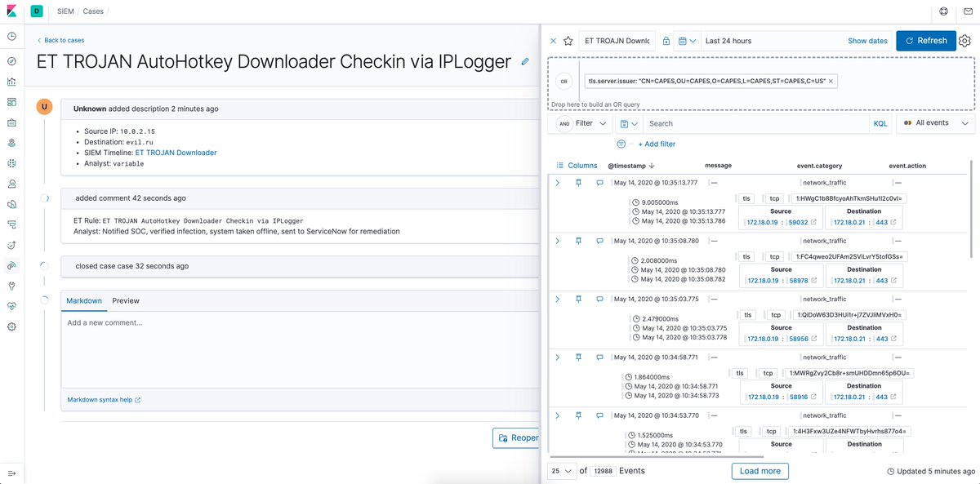
Task: Open the rows-per-page 25 dropdown
Action: (x=561, y=471)
